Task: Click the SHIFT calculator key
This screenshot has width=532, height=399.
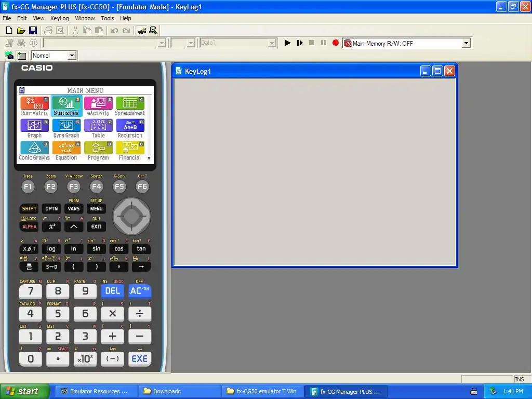Action: coord(29,209)
